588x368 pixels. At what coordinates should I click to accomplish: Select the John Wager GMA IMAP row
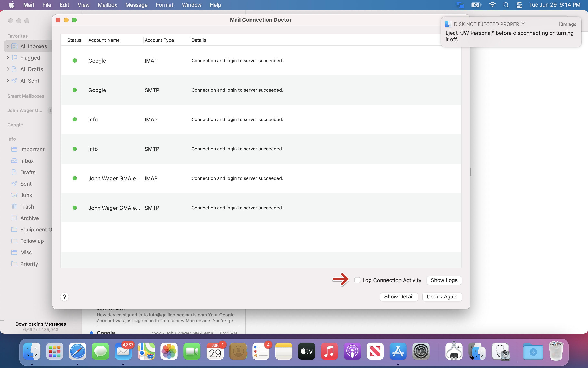point(261,178)
